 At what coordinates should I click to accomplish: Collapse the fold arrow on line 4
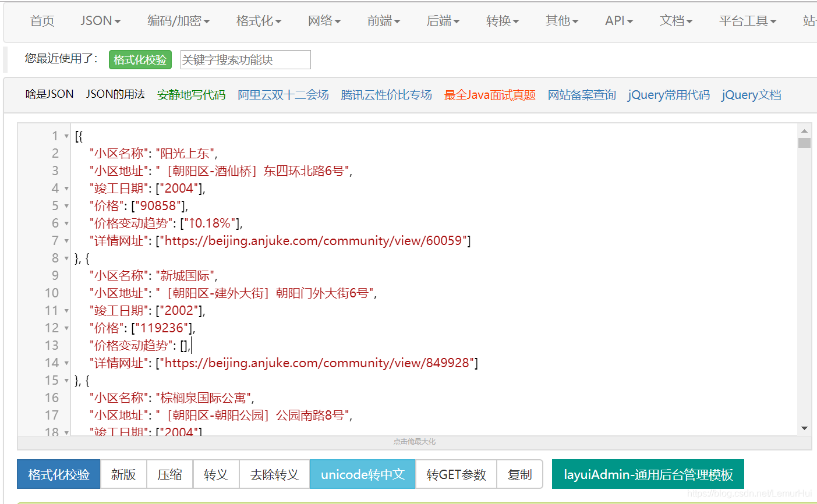66,189
